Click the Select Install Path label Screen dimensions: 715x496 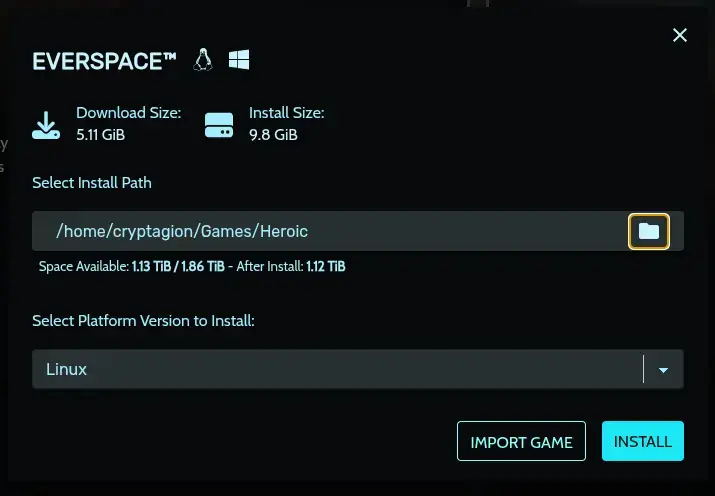click(92, 183)
